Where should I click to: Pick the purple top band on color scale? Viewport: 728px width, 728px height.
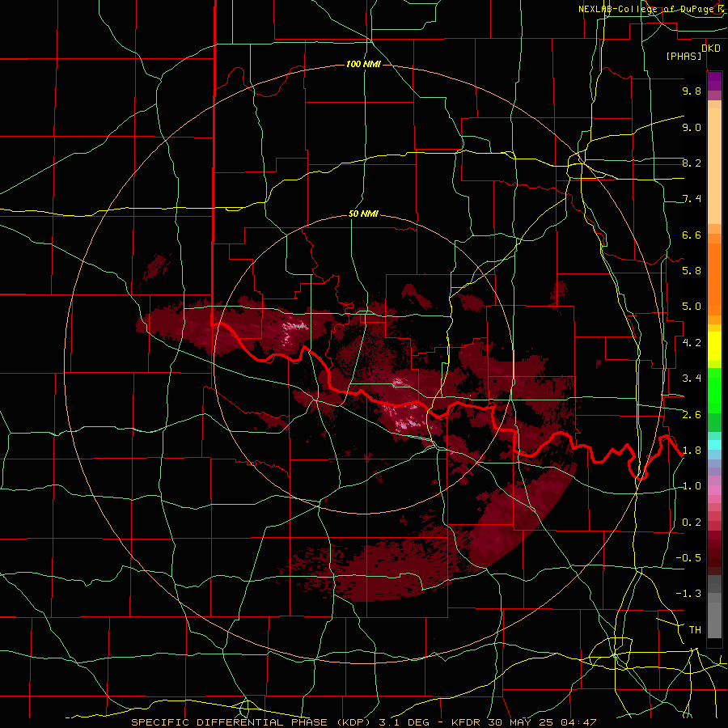(x=714, y=81)
